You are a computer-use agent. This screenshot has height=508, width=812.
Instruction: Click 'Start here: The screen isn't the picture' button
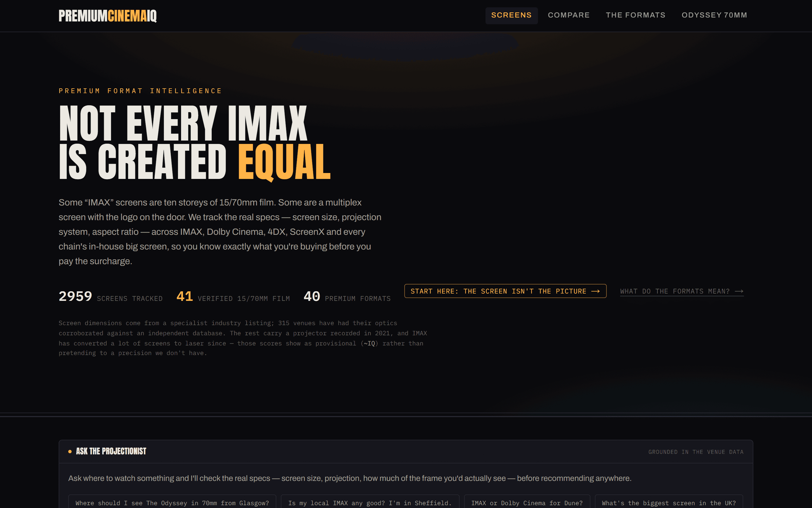click(x=505, y=291)
